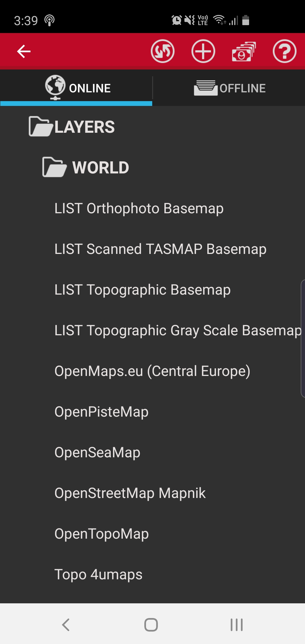Select Topo 4umaps entry
The height and width of the screenshot is (644, 305).
pyautogui.click(x=98, y=575)
